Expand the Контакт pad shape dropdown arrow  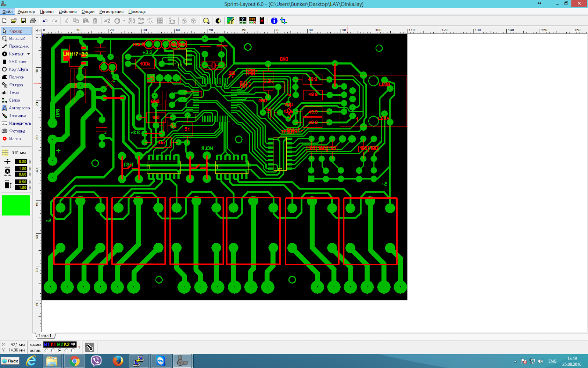click(x=28, y=54)
